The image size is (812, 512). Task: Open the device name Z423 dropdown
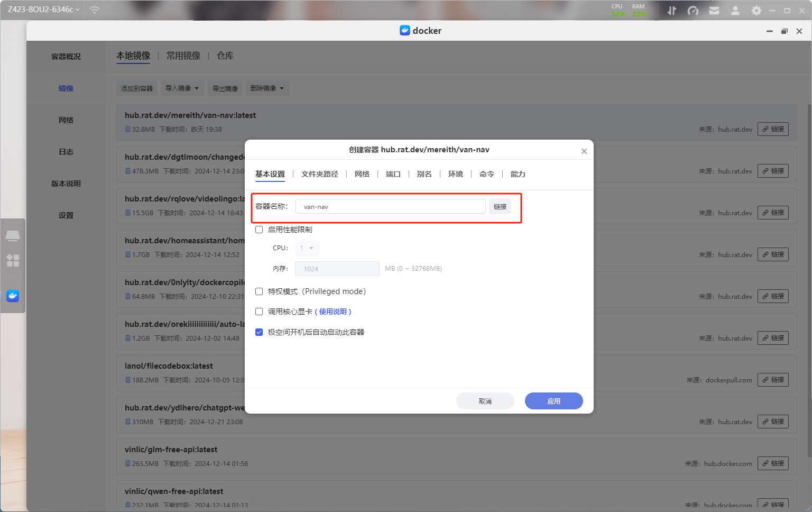click(x=43, y=10)
